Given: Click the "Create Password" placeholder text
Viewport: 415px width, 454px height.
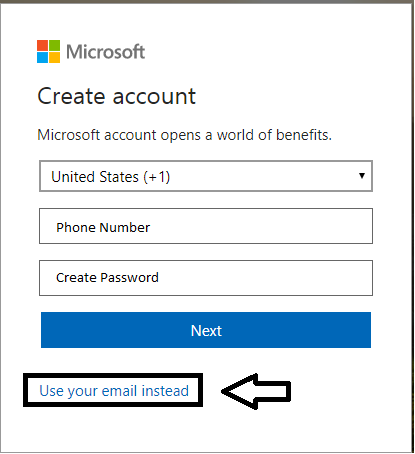Looking at the screenshot, I should (107, 278).
